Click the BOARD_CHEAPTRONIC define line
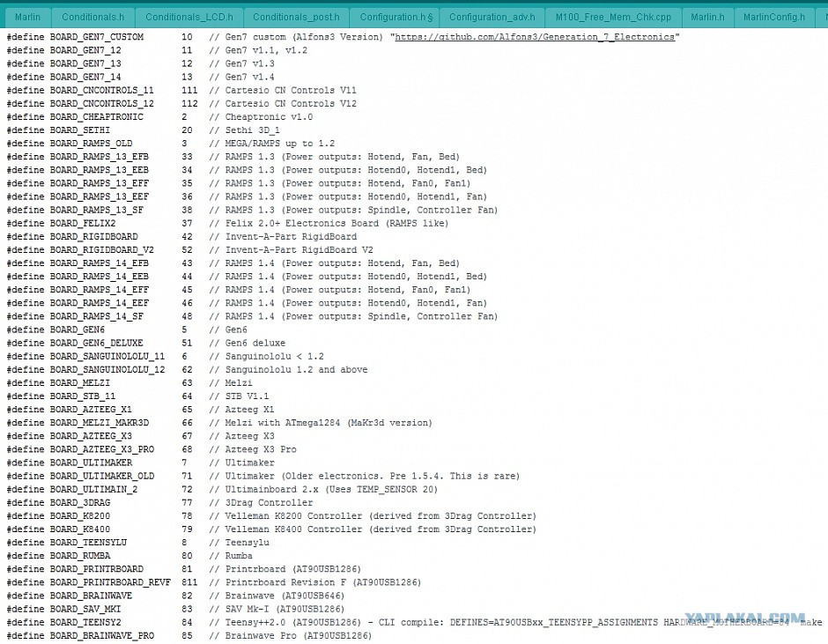 point(159,117)
